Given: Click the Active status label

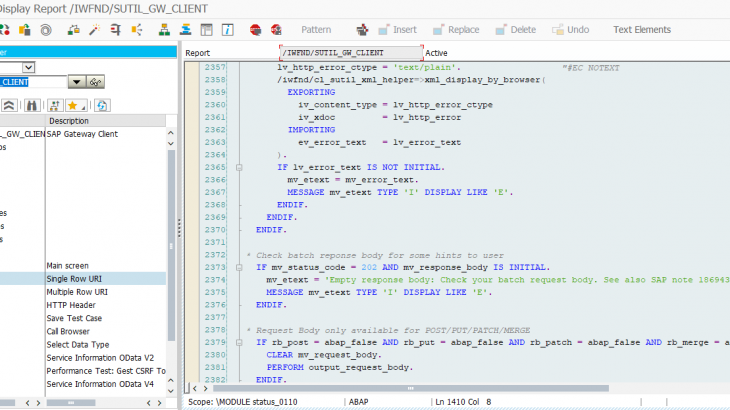Looking at the screenshot, I should point(436,53).
